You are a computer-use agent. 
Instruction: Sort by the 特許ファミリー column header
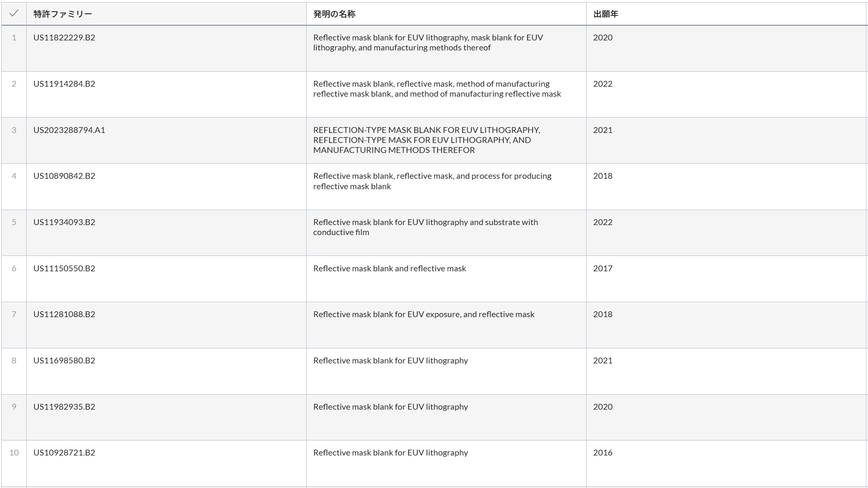(63, 14)
